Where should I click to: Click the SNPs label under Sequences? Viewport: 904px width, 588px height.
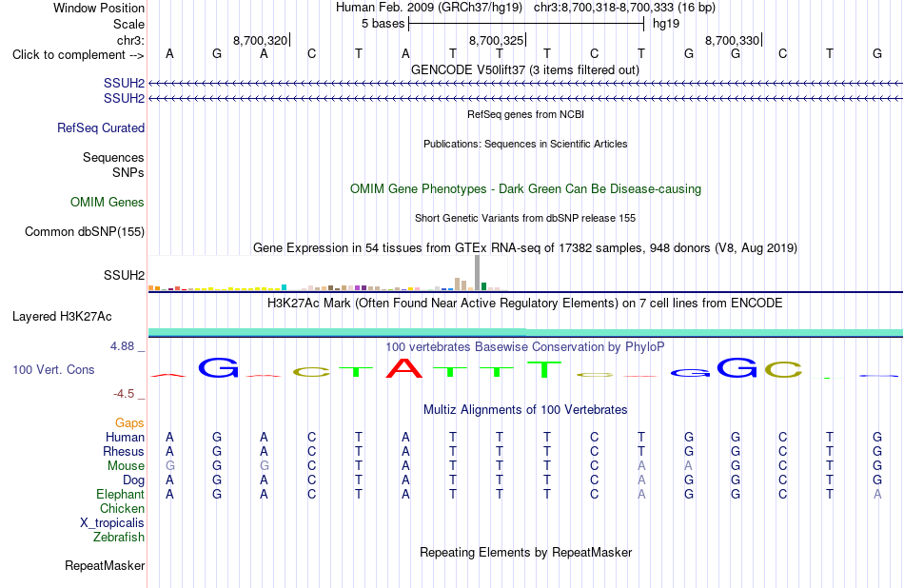(128, 172)
